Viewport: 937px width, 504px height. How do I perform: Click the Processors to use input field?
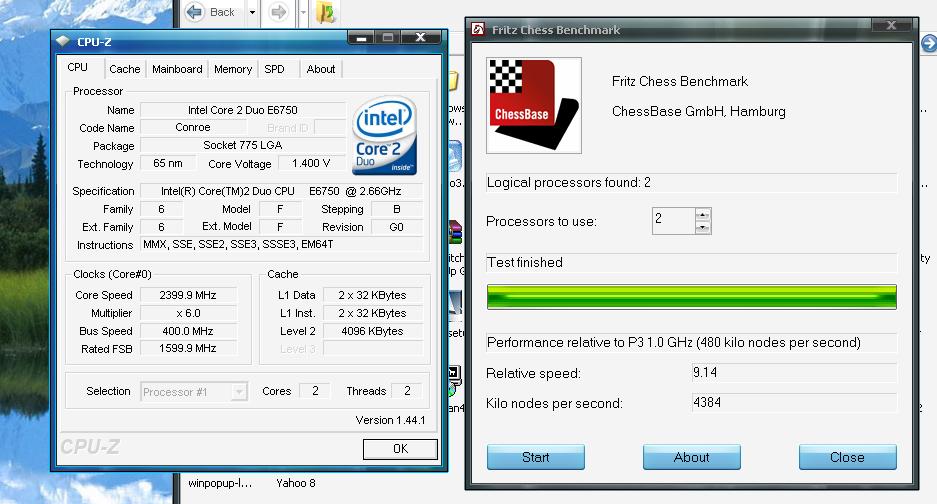tap(674, 221)
